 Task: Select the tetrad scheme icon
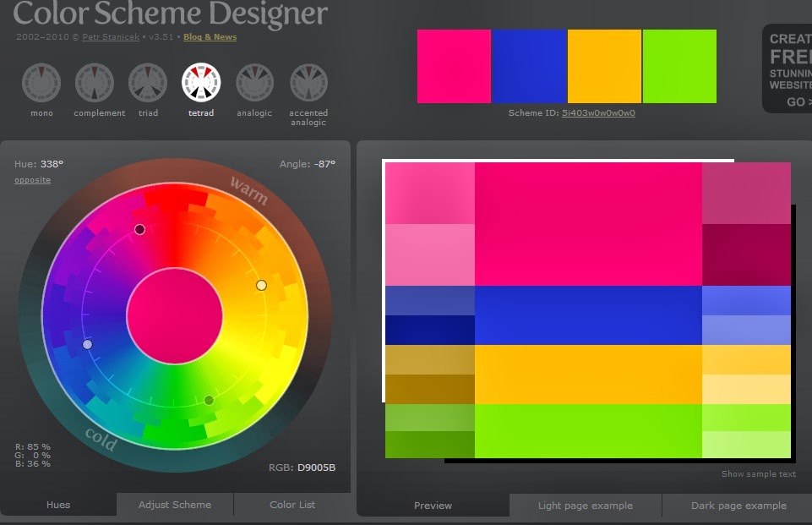200,82
